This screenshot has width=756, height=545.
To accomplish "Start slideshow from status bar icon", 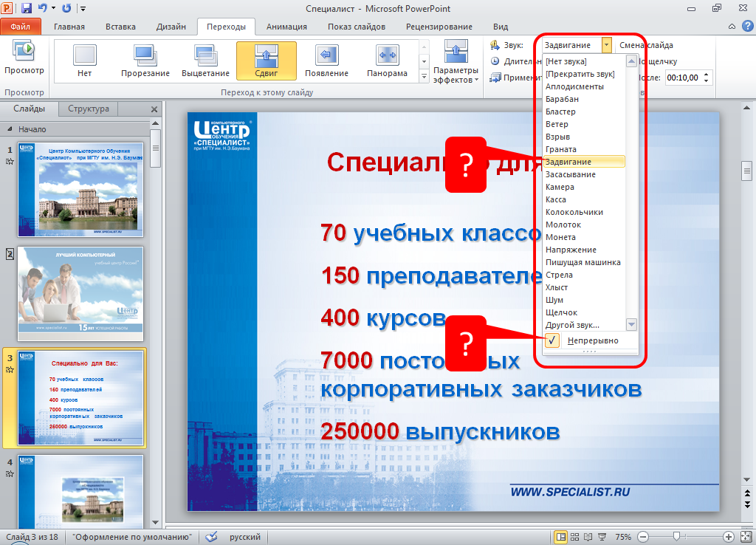I will pyautogui.click(x=602, y=537).
